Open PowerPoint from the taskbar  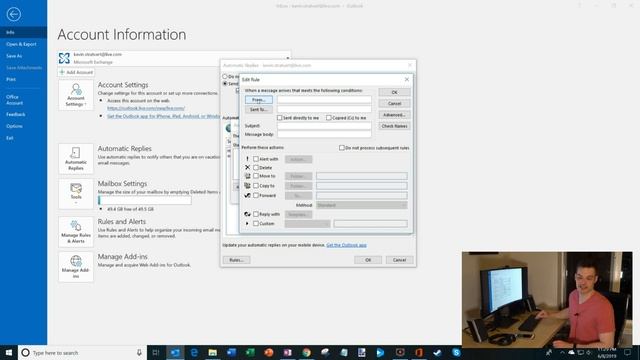tap(269, 353)
